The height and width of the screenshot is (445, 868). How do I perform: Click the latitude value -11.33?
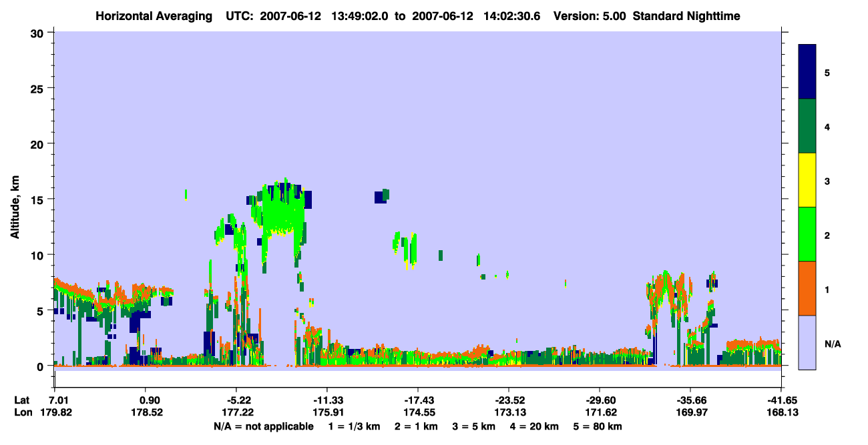[x=327, y=400]
